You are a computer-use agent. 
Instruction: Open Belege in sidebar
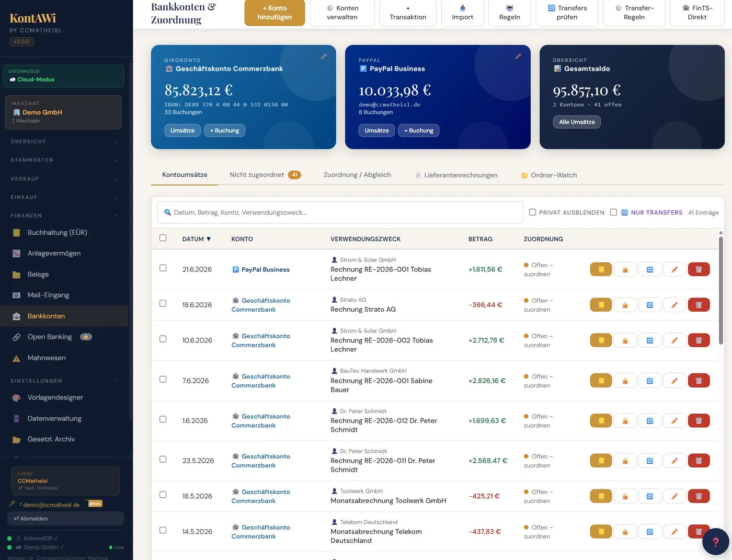pyautogui.click(x=64, y=274)
